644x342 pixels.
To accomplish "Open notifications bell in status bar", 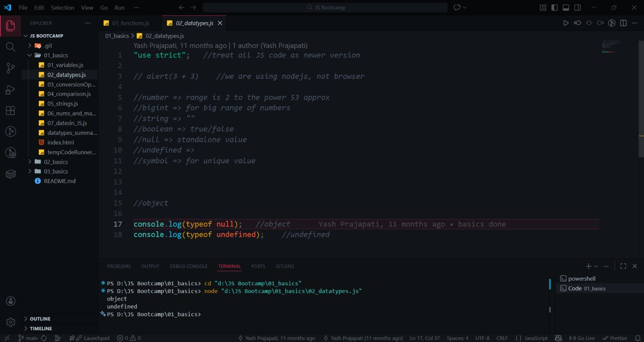I will [x=636, y=338].
